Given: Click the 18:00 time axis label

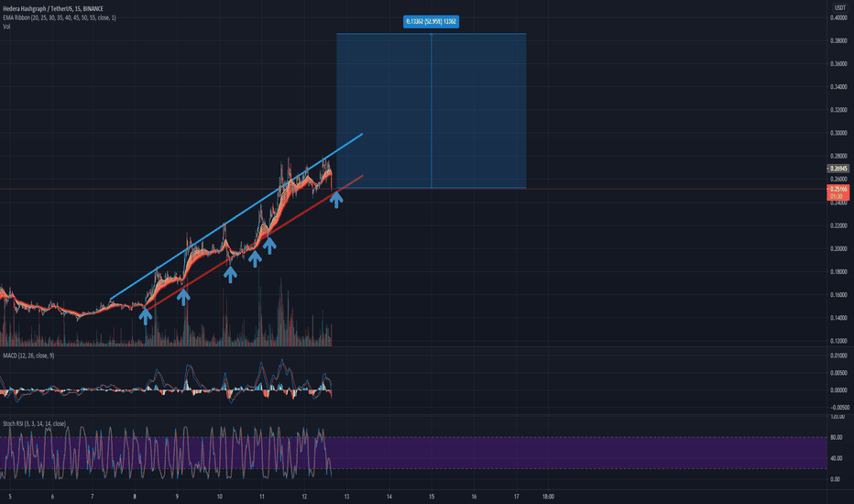Looking at the screenshot, I should point(548,497).
